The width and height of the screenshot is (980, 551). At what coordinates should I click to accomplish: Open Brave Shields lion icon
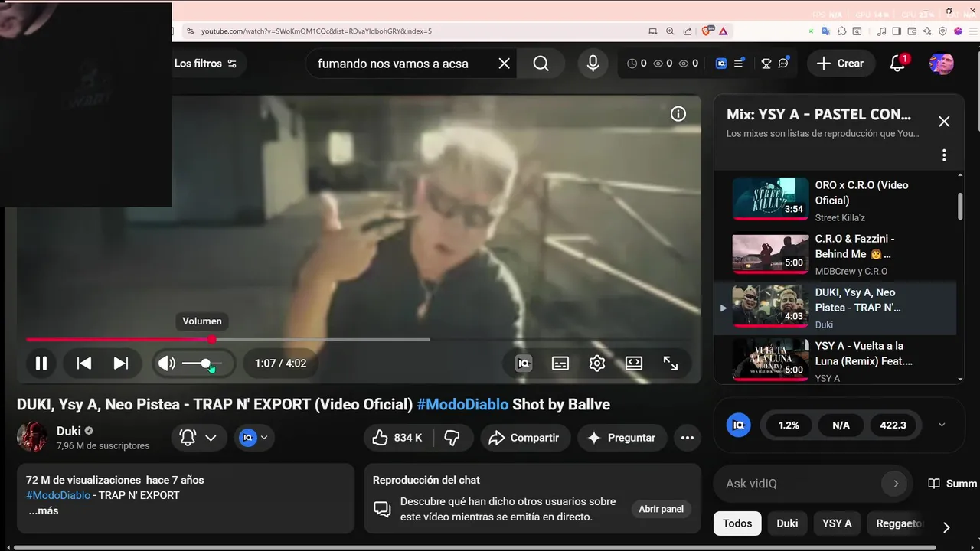(707, 31)
